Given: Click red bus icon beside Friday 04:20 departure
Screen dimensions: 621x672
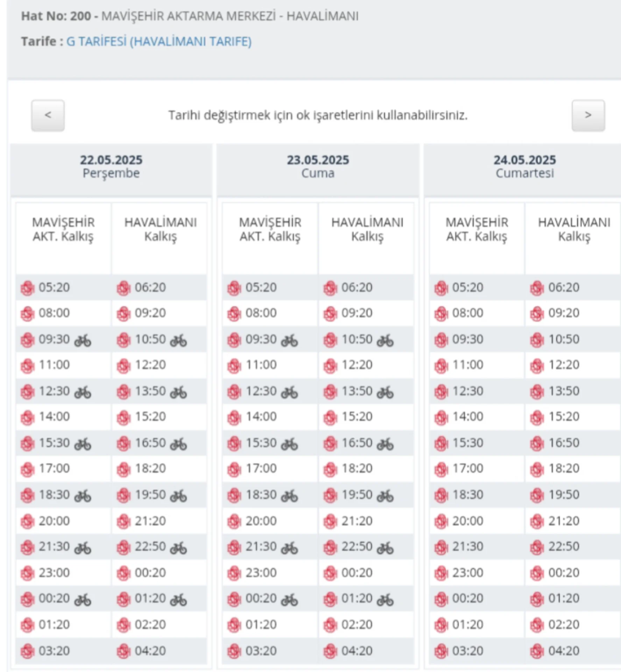Looking at the screenshot, I should click(x=330, y=652).
